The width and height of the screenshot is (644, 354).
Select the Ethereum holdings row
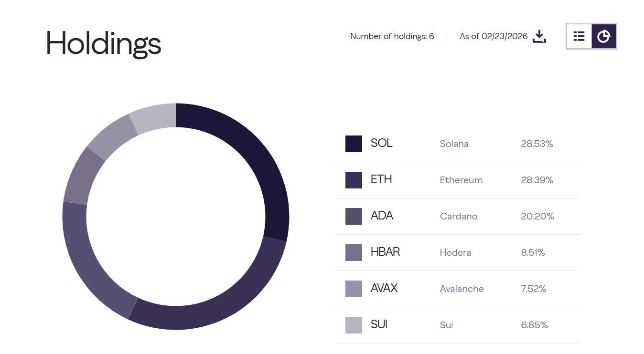pos(454,180)
